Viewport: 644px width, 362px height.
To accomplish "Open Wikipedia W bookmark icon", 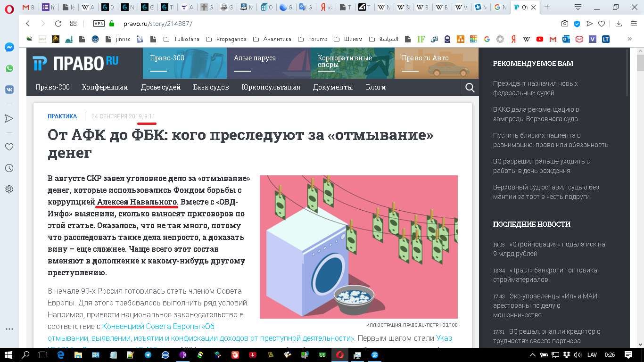I will pyautogui.click(x=527, y=39).
